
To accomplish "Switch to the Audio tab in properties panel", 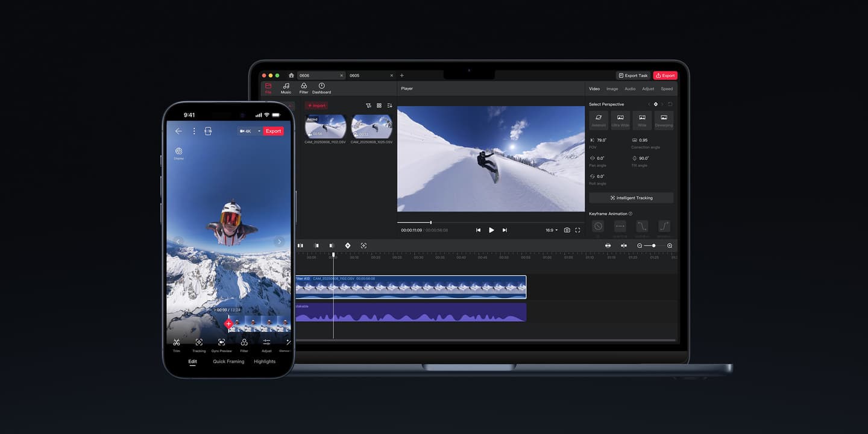I will pyautogui.click(x=629, y=89).
